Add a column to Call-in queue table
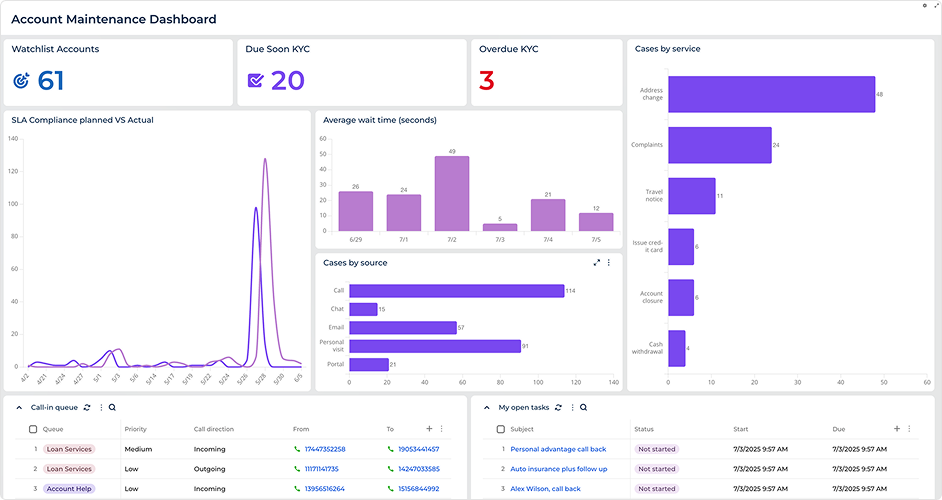 coord(429,429)
